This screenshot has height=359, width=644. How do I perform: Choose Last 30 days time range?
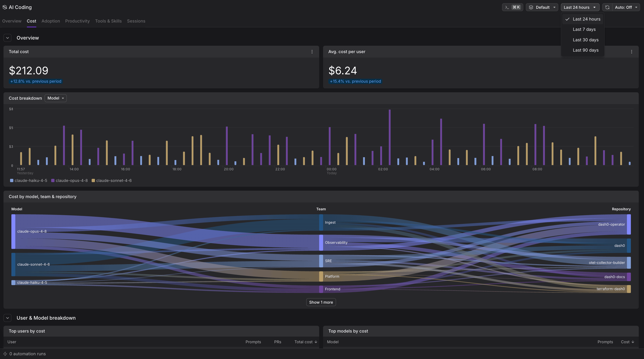[x=583, y=40]
